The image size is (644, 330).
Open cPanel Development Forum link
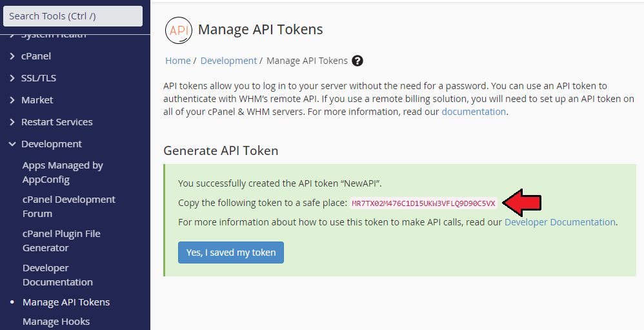coord(69,207)
